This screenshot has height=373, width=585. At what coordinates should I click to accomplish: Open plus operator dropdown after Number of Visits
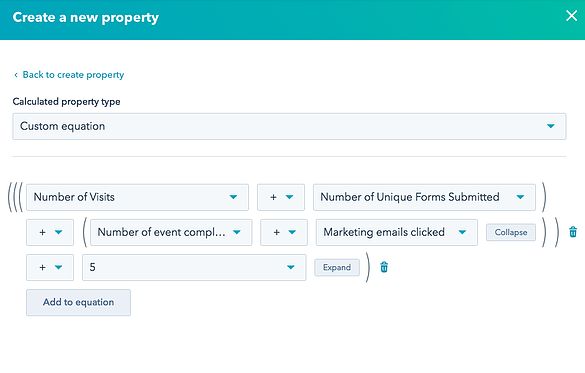point(281,197)
